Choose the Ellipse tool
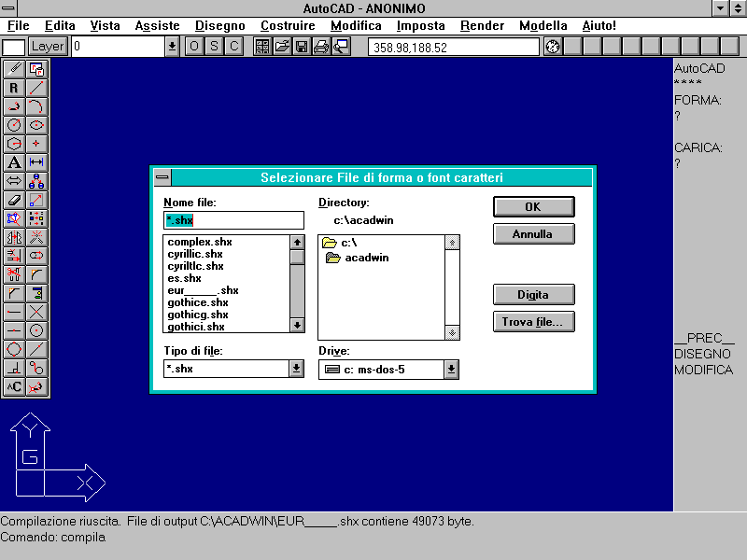Viewport: 747px width, 560px height. point(36,125)
